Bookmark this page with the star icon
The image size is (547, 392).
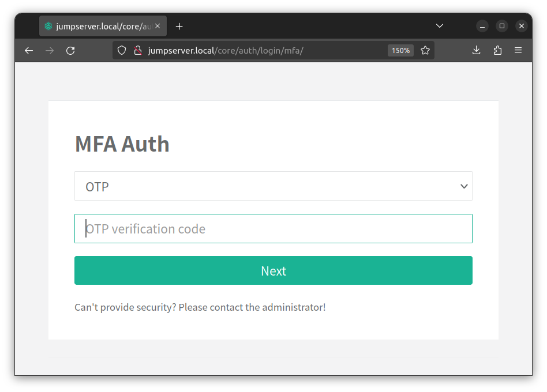(x=425, y=51)
